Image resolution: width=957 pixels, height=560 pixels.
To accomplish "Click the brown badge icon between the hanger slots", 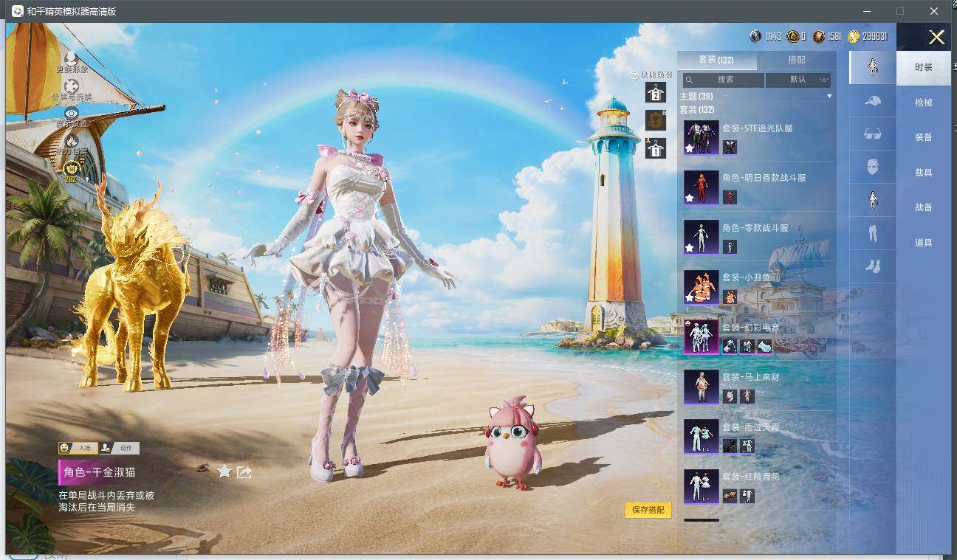I will [656, 120].
